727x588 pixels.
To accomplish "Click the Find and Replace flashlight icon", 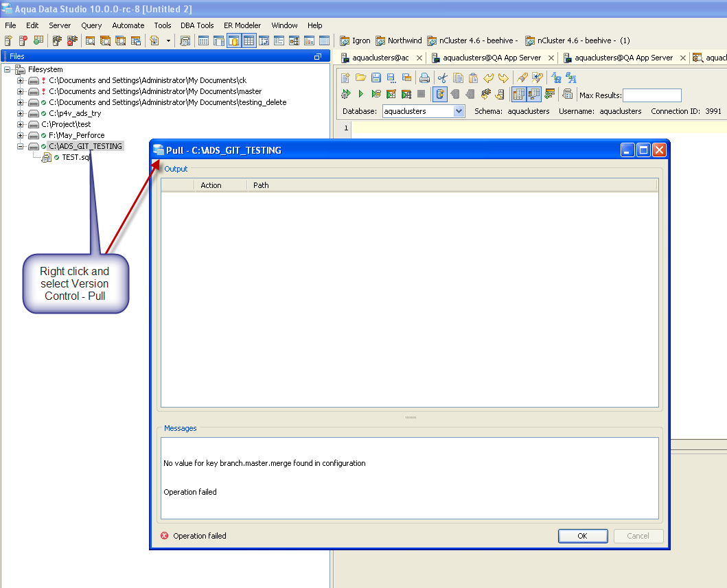I will (538, 78).
